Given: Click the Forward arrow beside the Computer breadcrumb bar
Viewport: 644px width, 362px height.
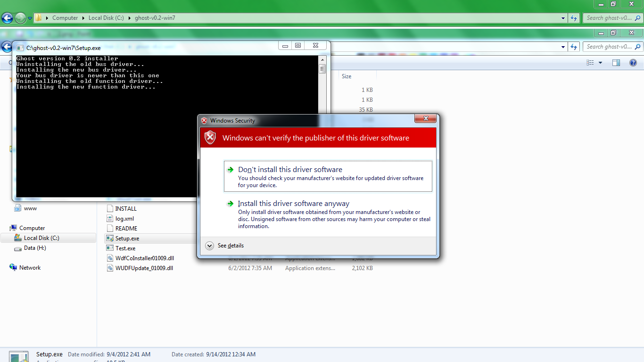Looking at the screenshot, I should pos(20,18).
